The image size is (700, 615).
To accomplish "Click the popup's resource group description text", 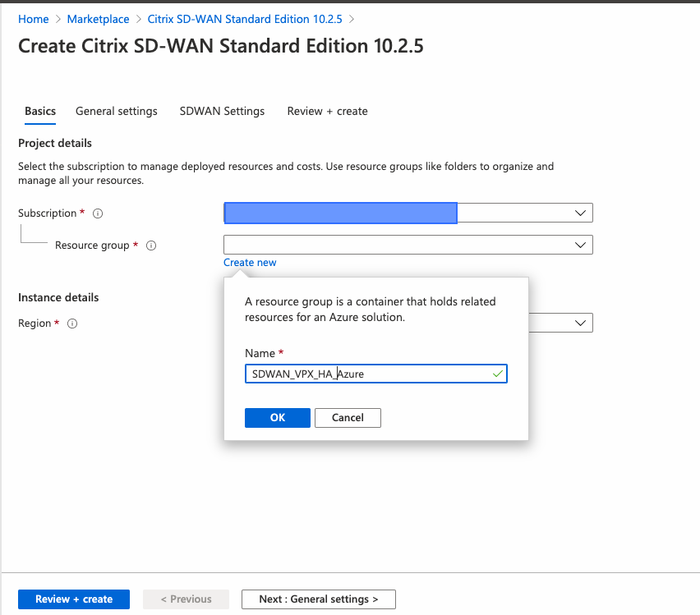I will (x=370, y=310).
